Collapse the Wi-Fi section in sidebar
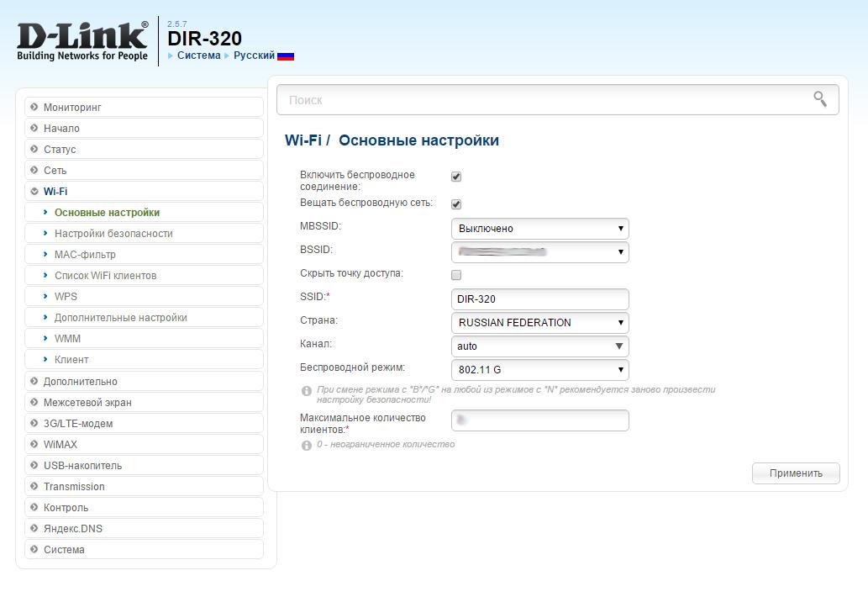Screen dimensions: 868x597 pos(55,192)
